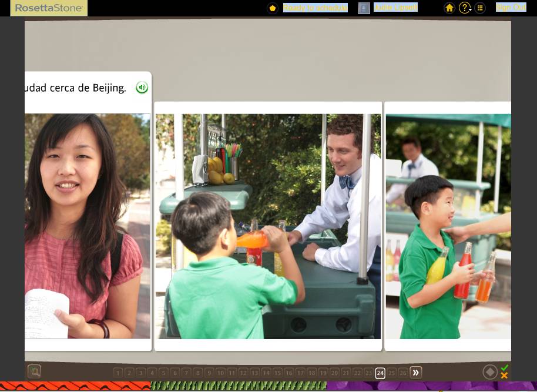Jump to screen 2

(129, 373)
